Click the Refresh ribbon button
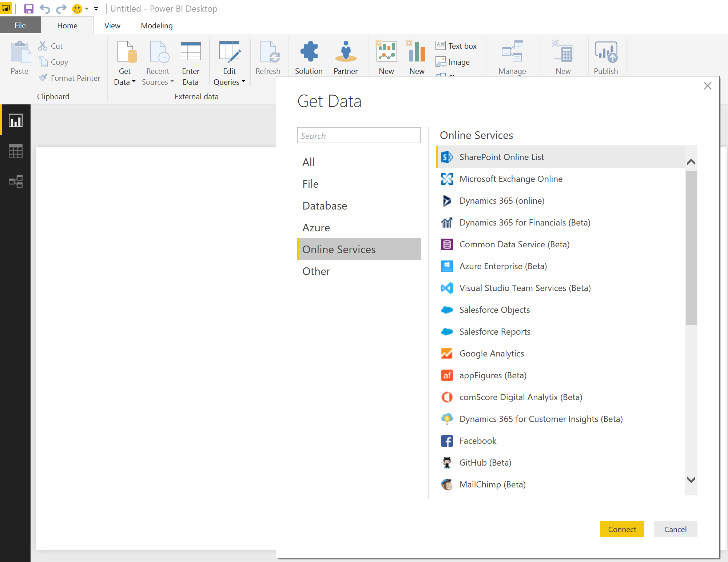This screenshot has height=562, width=728. pyautogui.click(x=268, y=58)
